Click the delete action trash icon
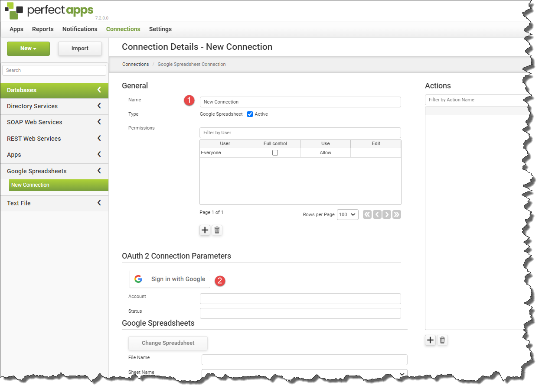The image size is (542, 392). click(x=442, y=340)
